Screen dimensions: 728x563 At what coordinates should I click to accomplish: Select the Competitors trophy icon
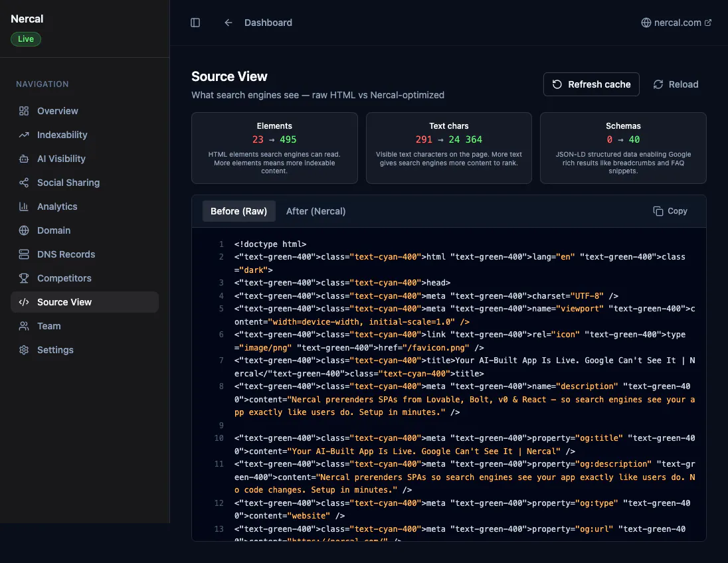[x=24, y=278]
